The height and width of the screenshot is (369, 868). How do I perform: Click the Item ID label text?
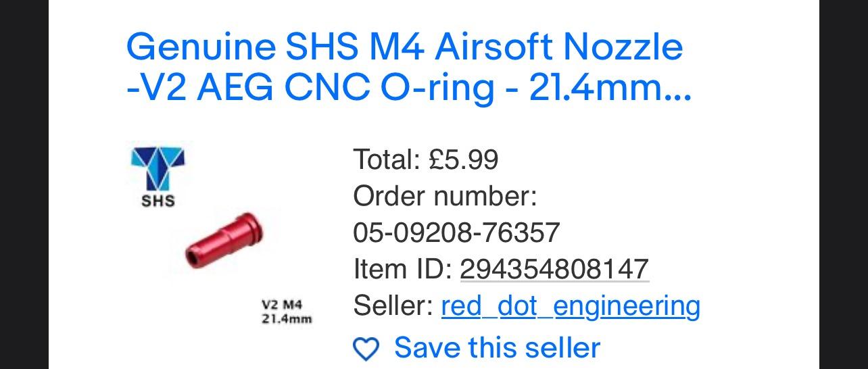[402, 270]
